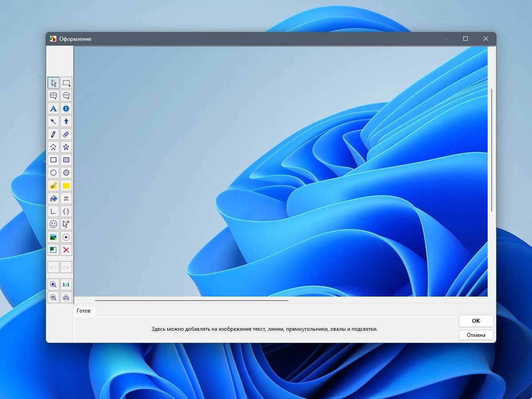Select the eraser tool
532x399 pixels.
point(66,134)
